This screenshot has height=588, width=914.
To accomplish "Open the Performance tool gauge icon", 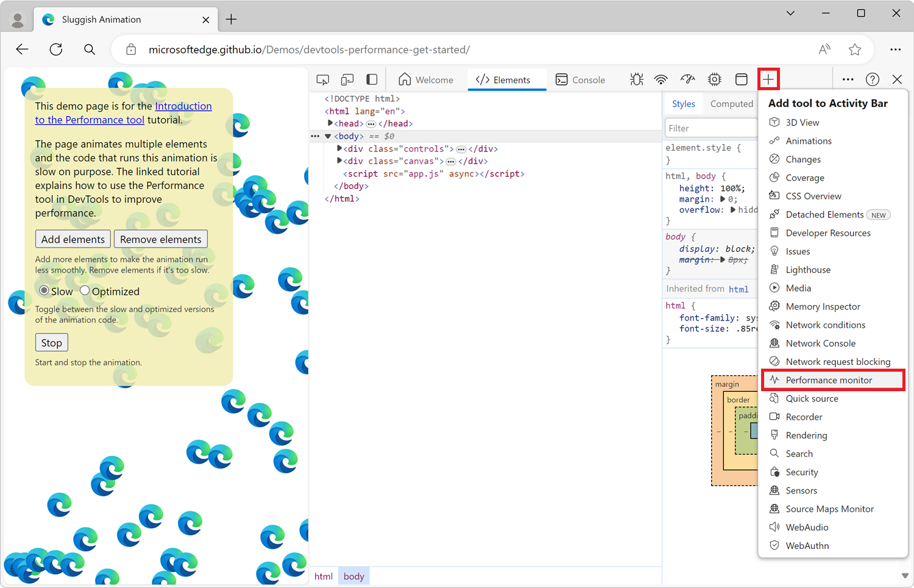I will click(688, 79).
